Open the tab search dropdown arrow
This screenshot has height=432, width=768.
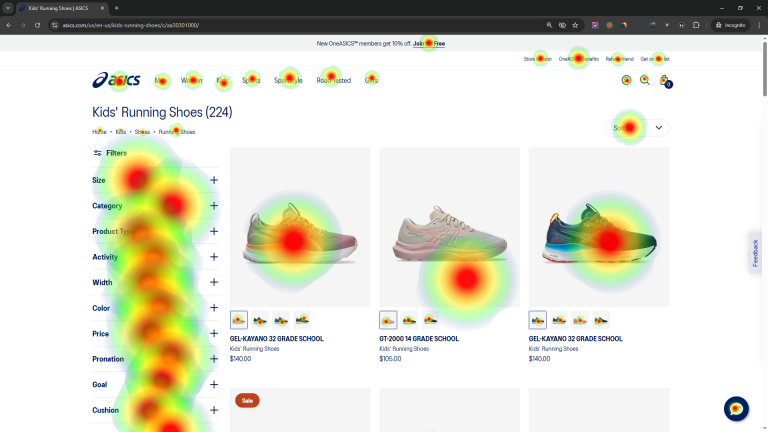[8, 8]
